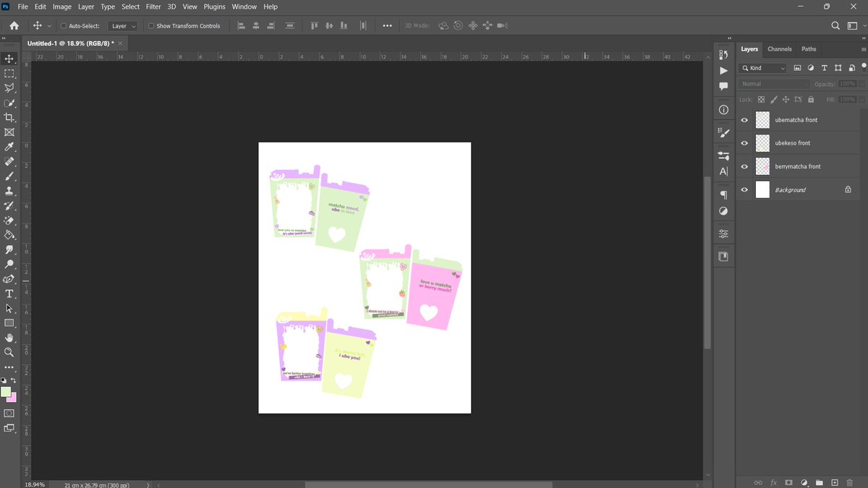Select the Rectangular Marquee tool
Image resolution: width=868 pixels, height=488 pixels.
[x=9, y=74]
